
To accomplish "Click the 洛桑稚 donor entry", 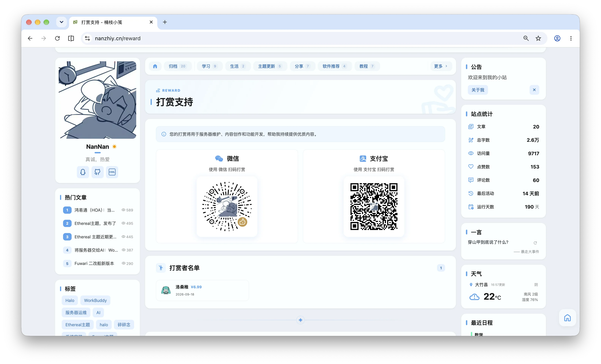I will coord(202,290).
